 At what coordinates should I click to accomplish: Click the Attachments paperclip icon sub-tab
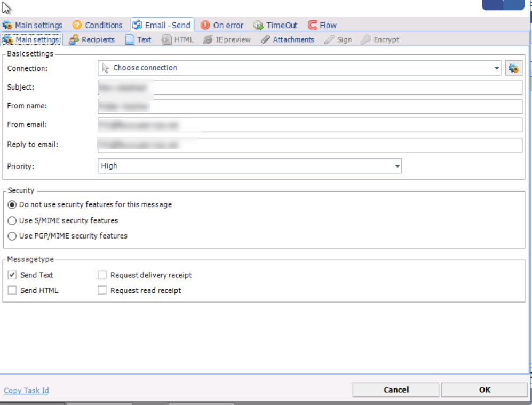[265, 40]
